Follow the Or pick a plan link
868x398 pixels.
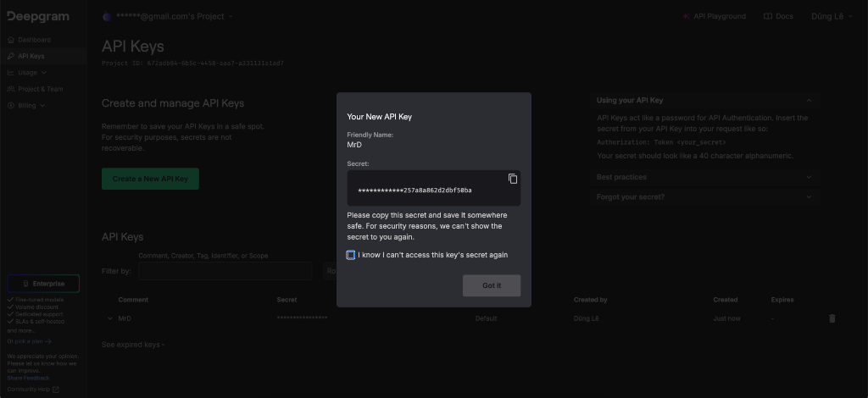click(30, 341)
